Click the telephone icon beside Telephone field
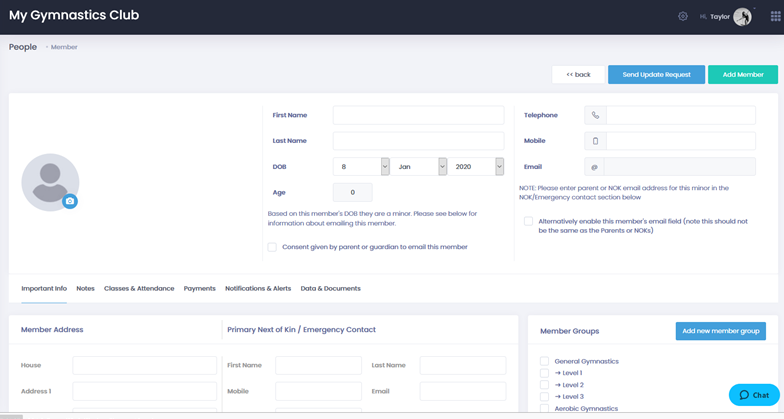Screen dimensions: 784x419 point(595,116)
